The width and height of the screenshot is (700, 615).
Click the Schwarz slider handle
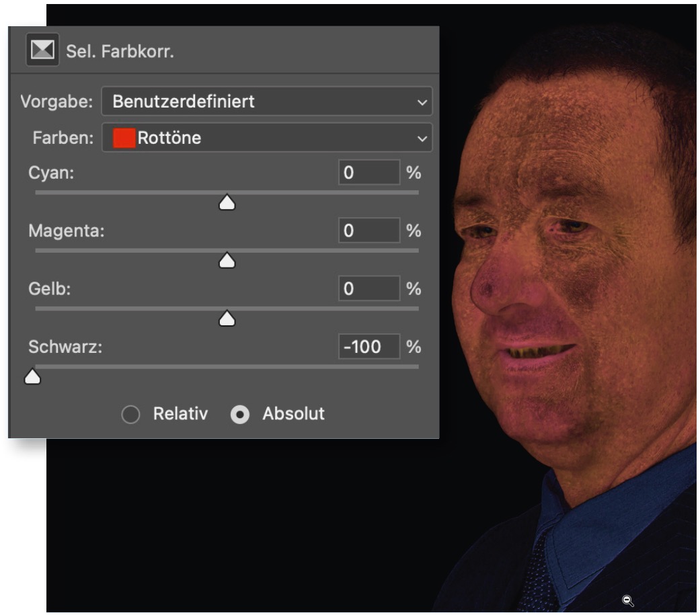32,376
